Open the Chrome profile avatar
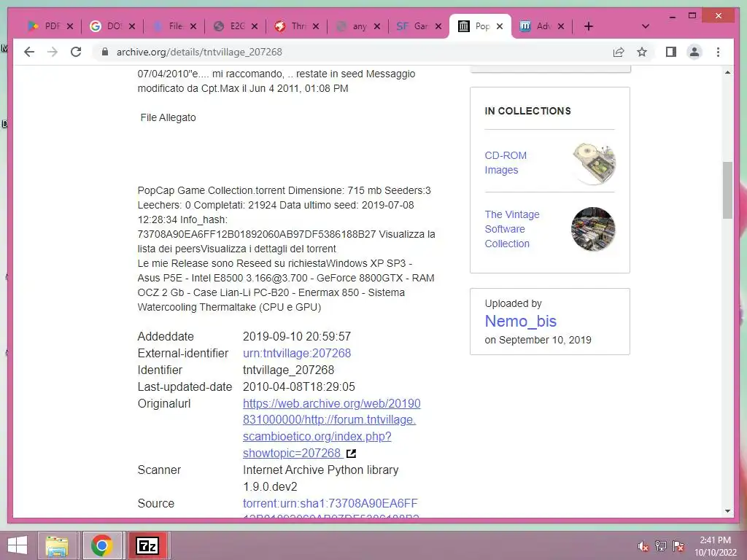Viewport: 747px width, 560px height. click(x=694, y=52)
